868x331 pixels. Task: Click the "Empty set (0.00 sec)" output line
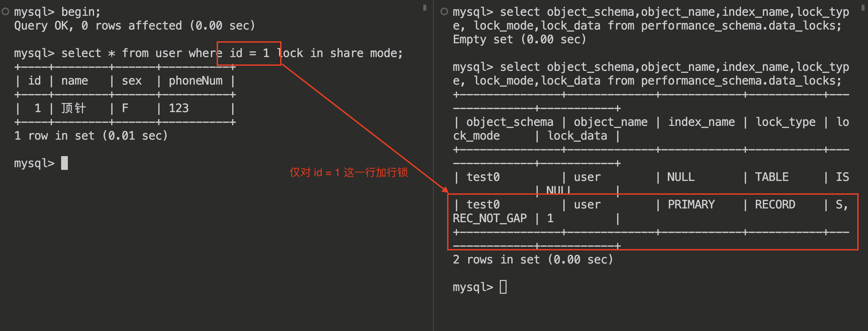[x=519, y=39]
